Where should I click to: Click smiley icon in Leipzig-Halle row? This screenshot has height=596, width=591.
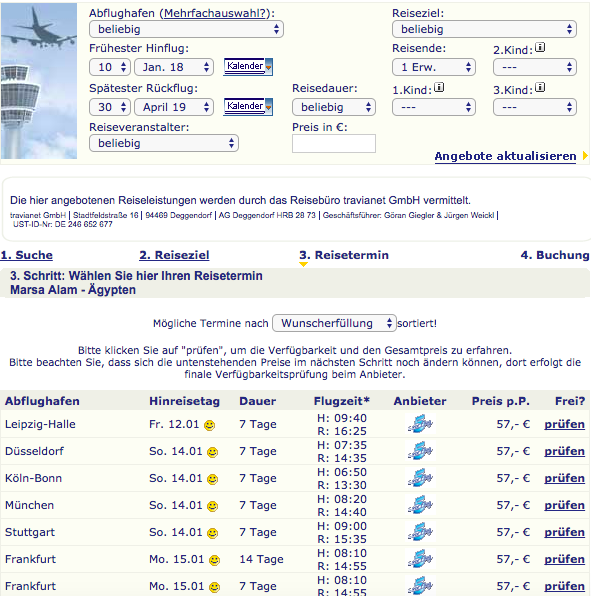point(209,425)
